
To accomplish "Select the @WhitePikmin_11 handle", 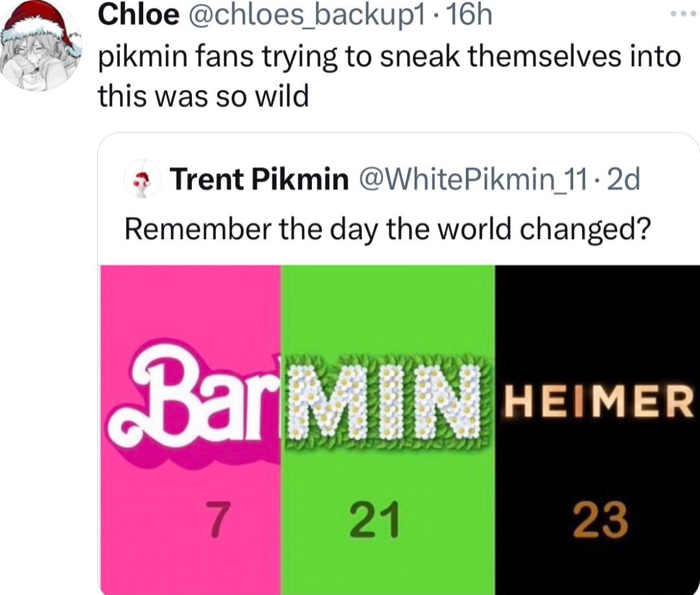I will coord(467,180).
